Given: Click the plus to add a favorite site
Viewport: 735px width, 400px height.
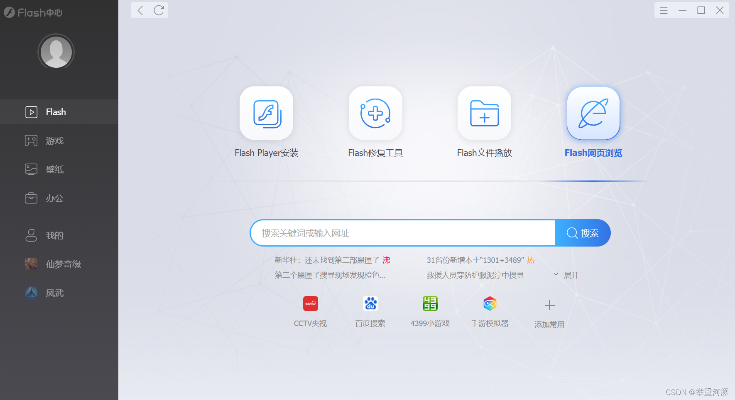Looking at the screenshot, I should pos(549,305).
